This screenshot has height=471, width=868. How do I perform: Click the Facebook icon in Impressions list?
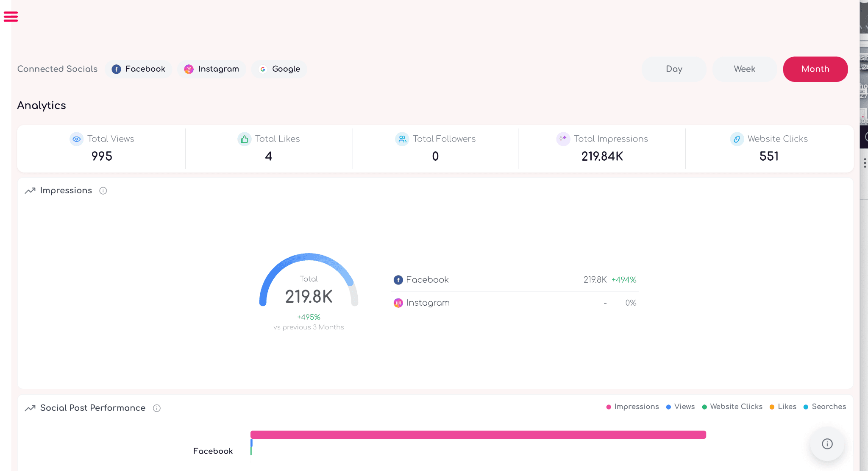[398, 280]
